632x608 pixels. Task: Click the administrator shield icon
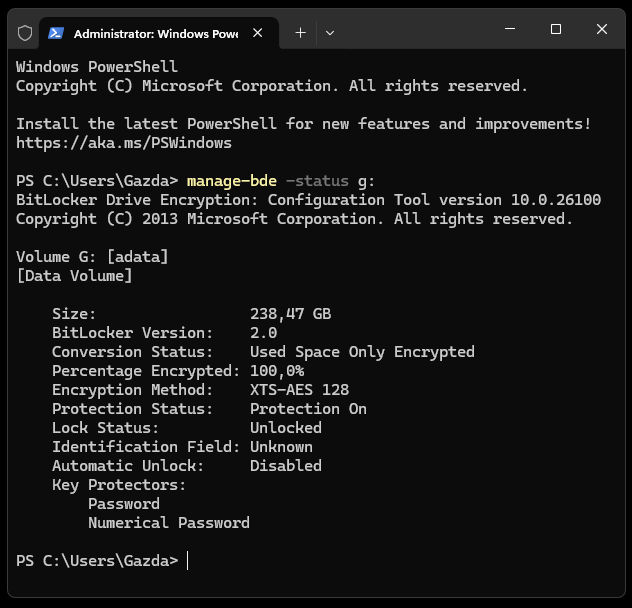click(25, 33)
